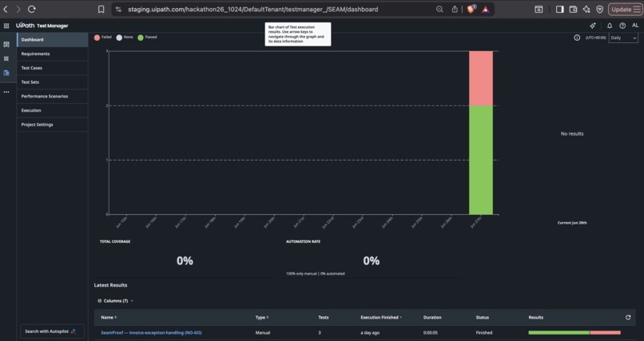Screen dimensions: 644x341
Task: Click the Status column header
Action: pyautogui.click(x=482, y=317)
